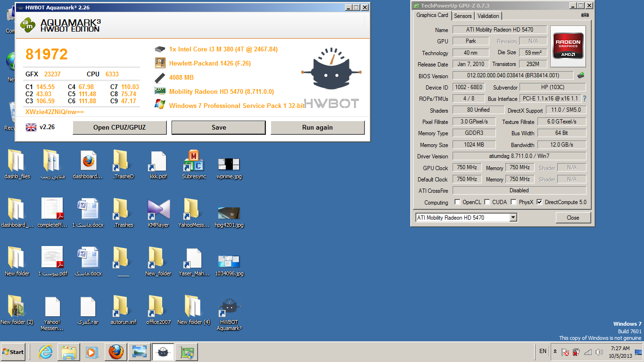Toggle the CUDA checkbox in GPU-Z
The image size is (644, 362).
[x=487, y=202]
